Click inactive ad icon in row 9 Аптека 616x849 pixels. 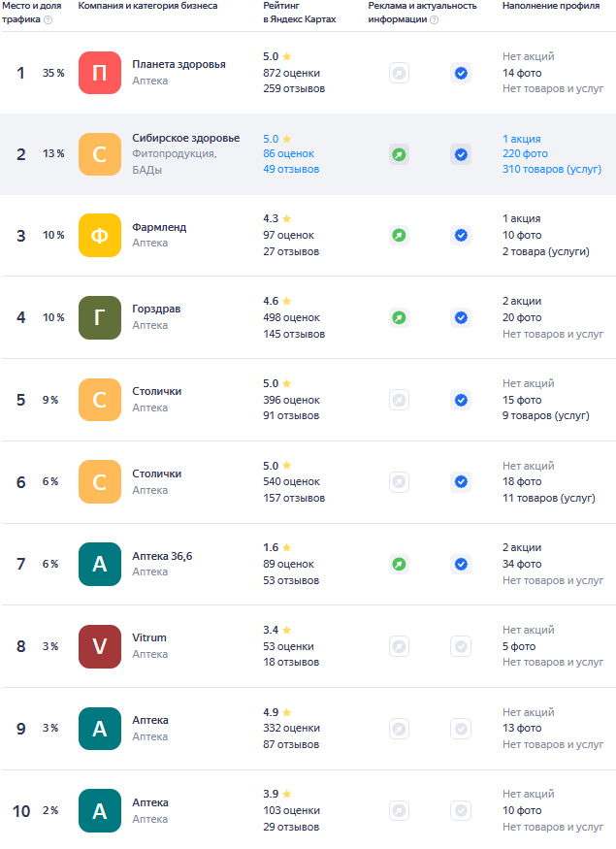click(x=399, y=729)
